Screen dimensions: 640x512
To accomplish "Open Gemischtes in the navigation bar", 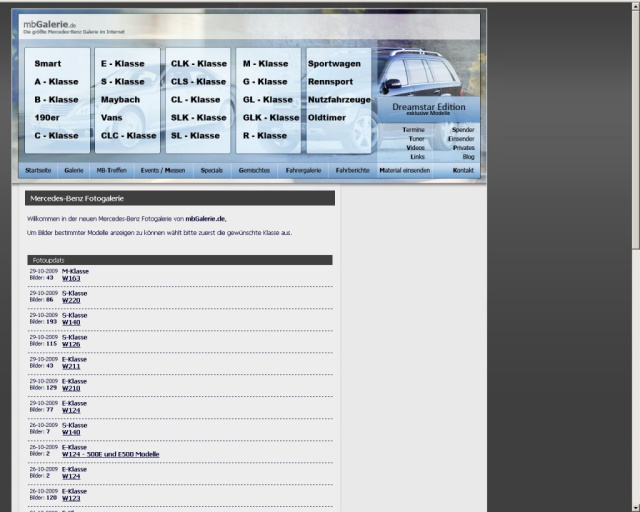I will click(x=254, y=170).
